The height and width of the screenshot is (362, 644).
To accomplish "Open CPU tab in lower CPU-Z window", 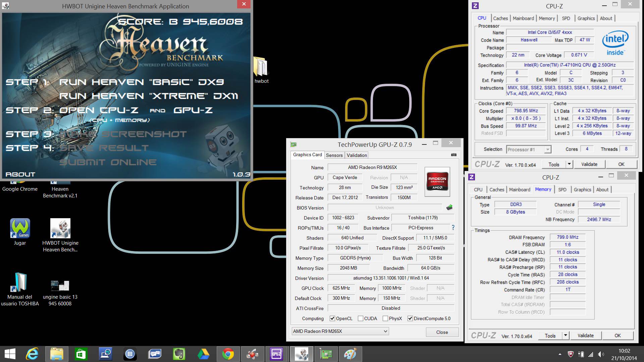I will tap(478, 190).
